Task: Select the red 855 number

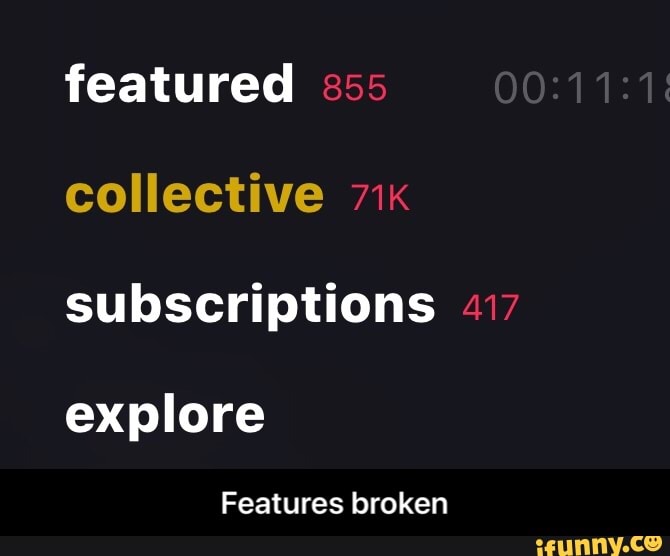Action: (355, 88)
